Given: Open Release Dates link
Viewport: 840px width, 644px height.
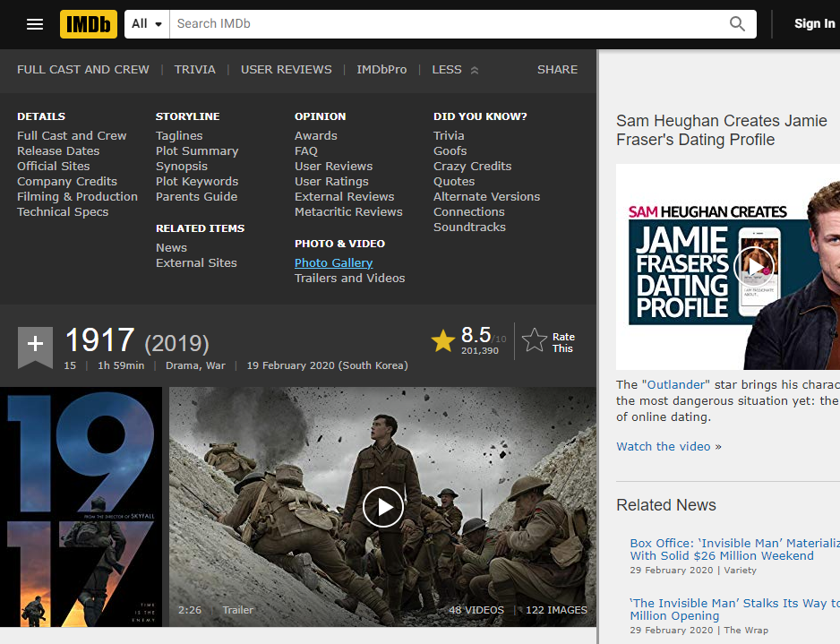Looking at the screenshot, I should tap(58, 151).
